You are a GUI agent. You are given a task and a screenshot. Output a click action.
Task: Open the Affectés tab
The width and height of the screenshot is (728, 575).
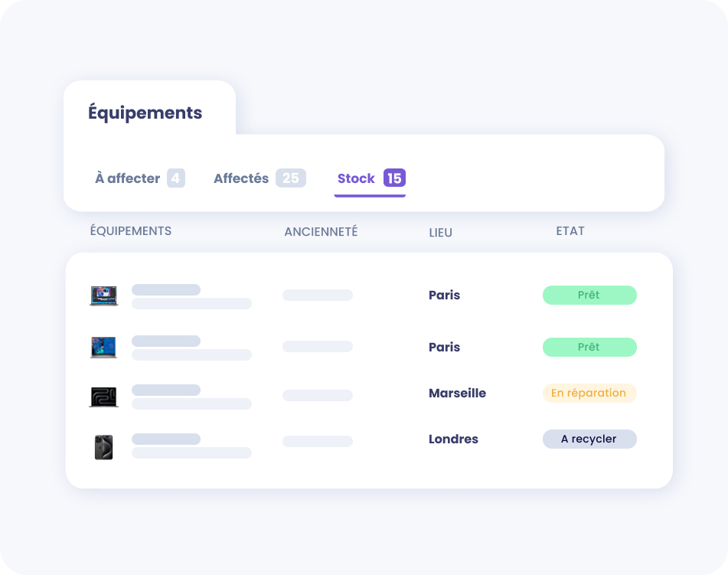click(241, 178)
